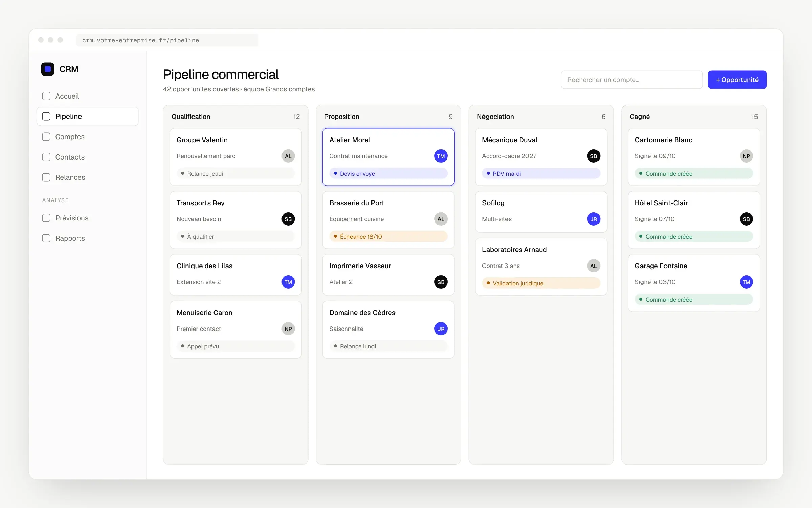Click the Devis envoyé status tag
The image size is (812, 508).
(388, 174)
